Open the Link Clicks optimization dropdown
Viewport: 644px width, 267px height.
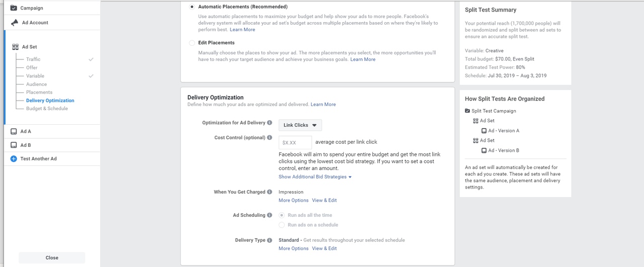(x=300, y=125)
